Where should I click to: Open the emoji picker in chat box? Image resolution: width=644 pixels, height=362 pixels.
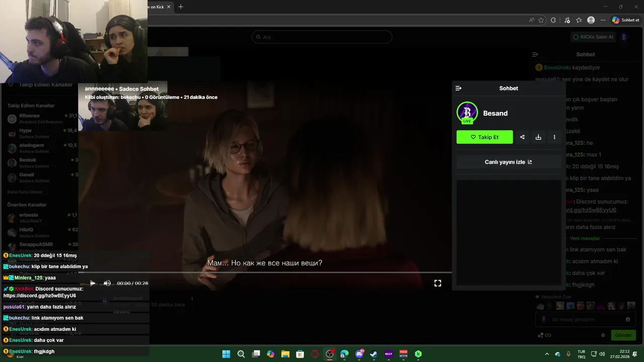pyautogui.click(x=628, y=319)
